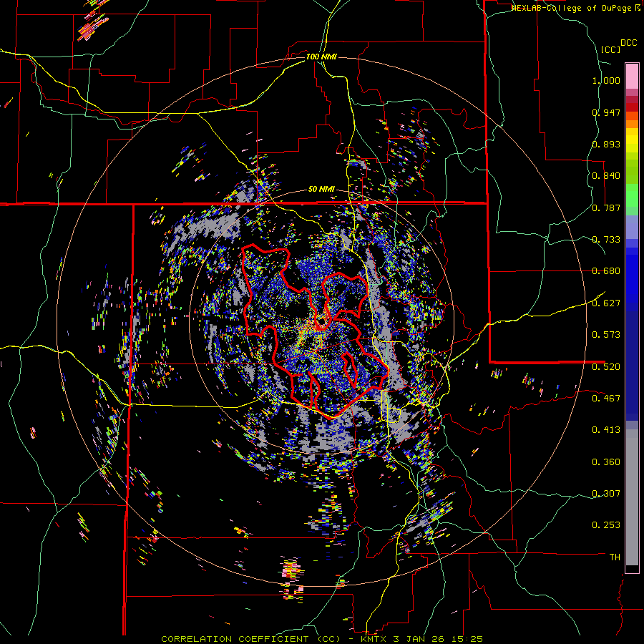Image resolution: width=644 pixels, height=644 pixels.
Task: Select the 50 NMI range ring label
Action: [x=321, y=190]
